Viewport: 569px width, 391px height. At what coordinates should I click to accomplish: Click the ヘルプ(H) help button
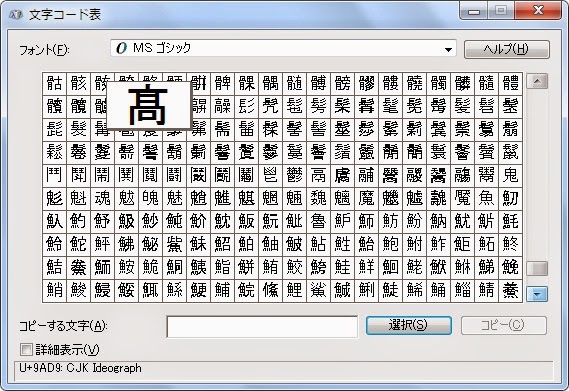pos(507,49)
